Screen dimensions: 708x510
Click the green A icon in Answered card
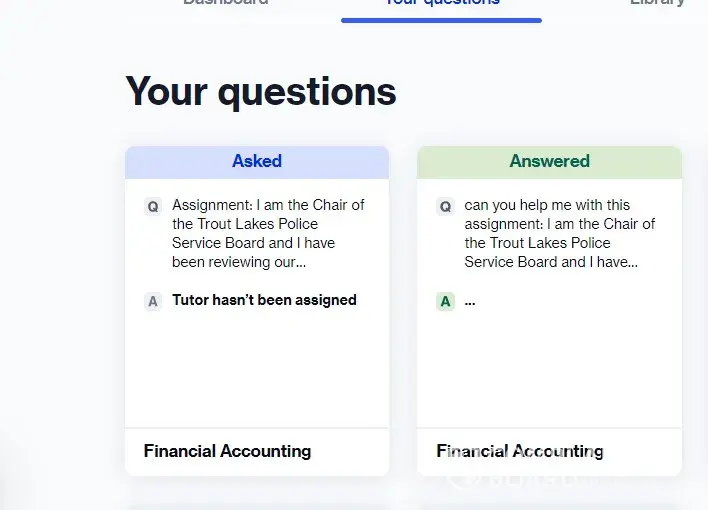pyautogui.click(x=445, y=301)
